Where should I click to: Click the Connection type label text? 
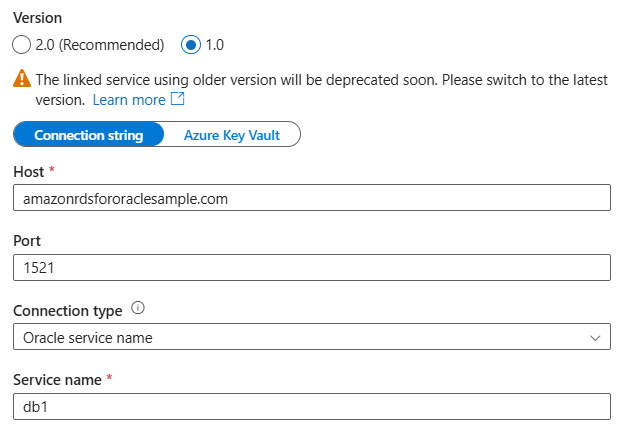click(x=68, y=311)
